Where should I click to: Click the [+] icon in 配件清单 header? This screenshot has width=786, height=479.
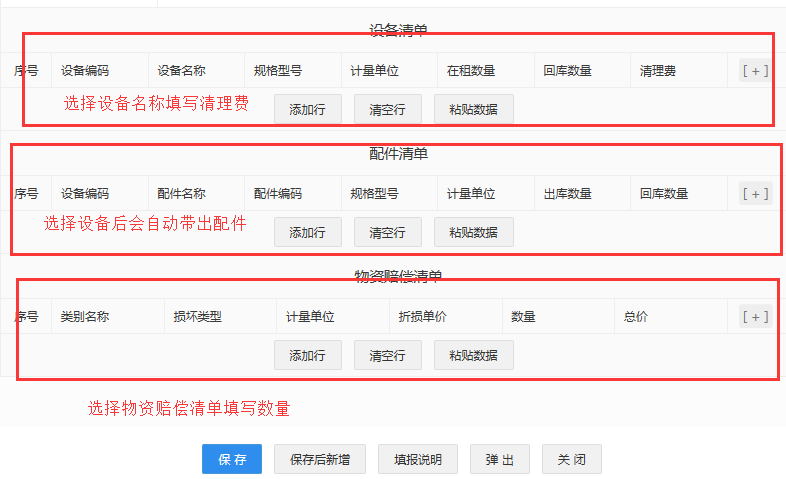click(755, 193)
